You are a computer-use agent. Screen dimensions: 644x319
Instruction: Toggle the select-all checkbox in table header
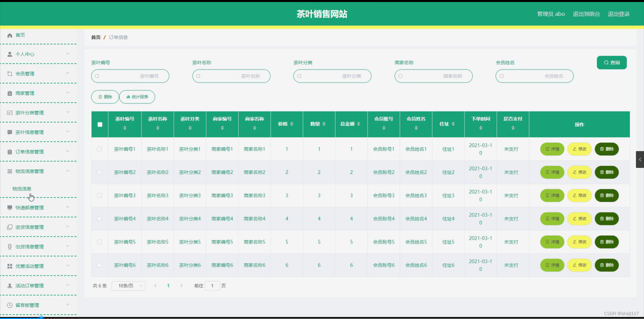tap(100, 124)
